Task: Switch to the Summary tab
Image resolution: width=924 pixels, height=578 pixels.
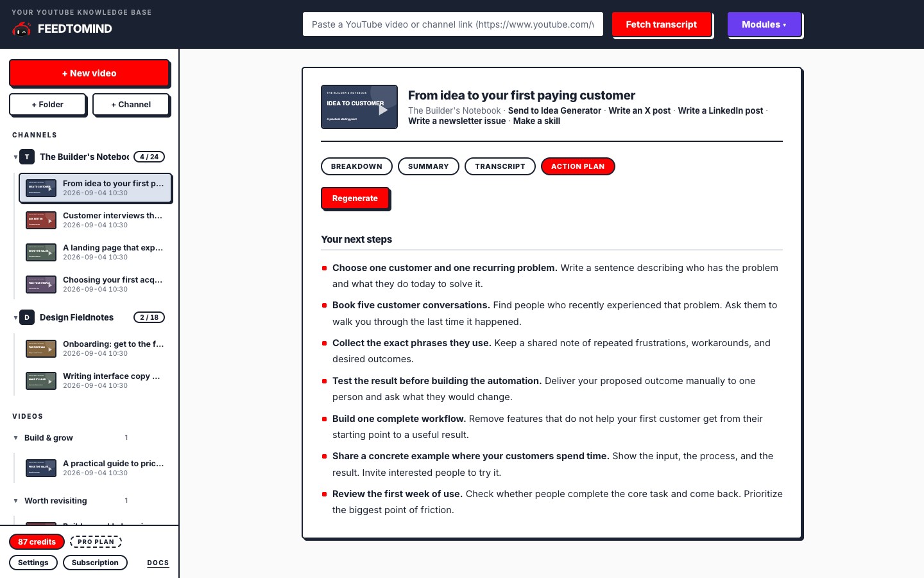Action: pyautogui.click(x=429, y=166)
